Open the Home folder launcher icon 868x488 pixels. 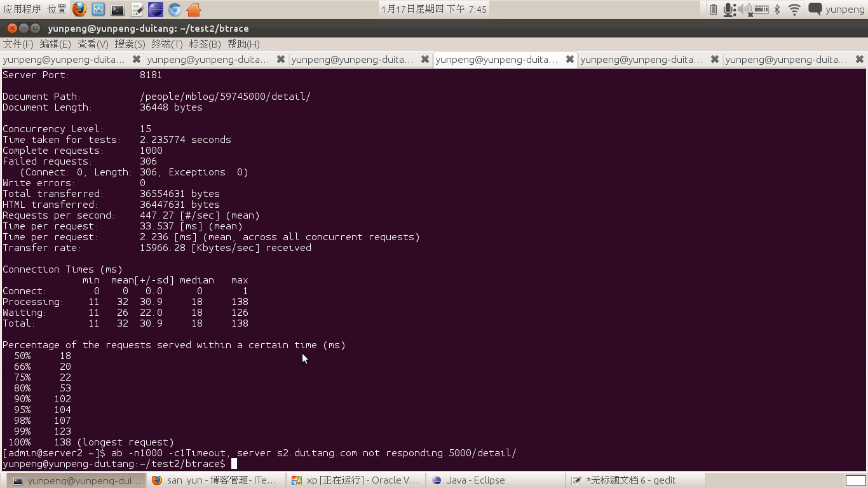[194, 10]
